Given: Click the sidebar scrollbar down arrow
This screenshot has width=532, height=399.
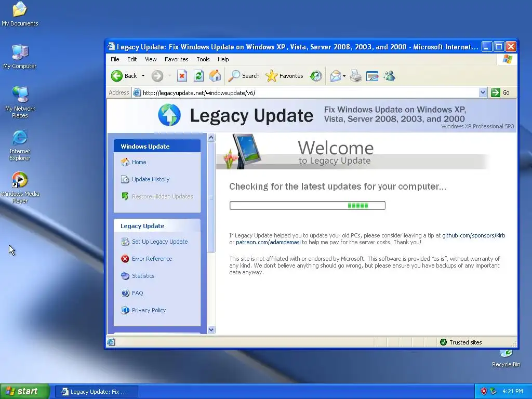Looking at the screenshot, I should pos(211,329).
